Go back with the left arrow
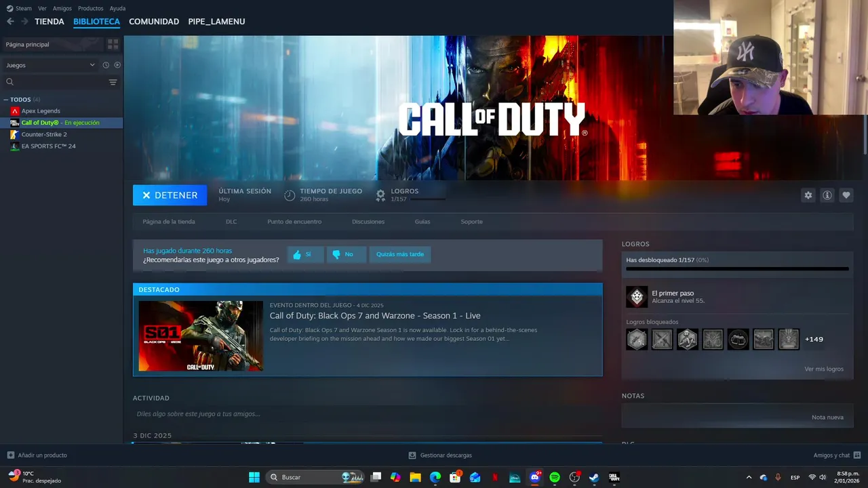868x488 pixels. click(10, 22)
